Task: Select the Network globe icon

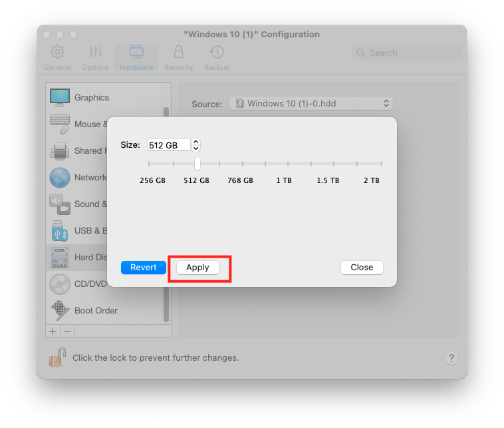Action: pyautogui.click(x=60, y=178)
